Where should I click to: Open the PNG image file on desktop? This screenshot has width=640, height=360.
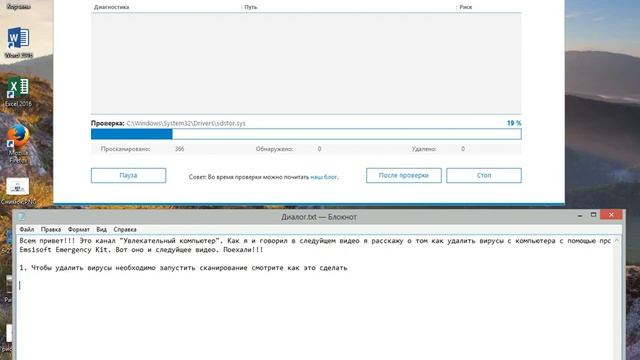pos(18,191)
